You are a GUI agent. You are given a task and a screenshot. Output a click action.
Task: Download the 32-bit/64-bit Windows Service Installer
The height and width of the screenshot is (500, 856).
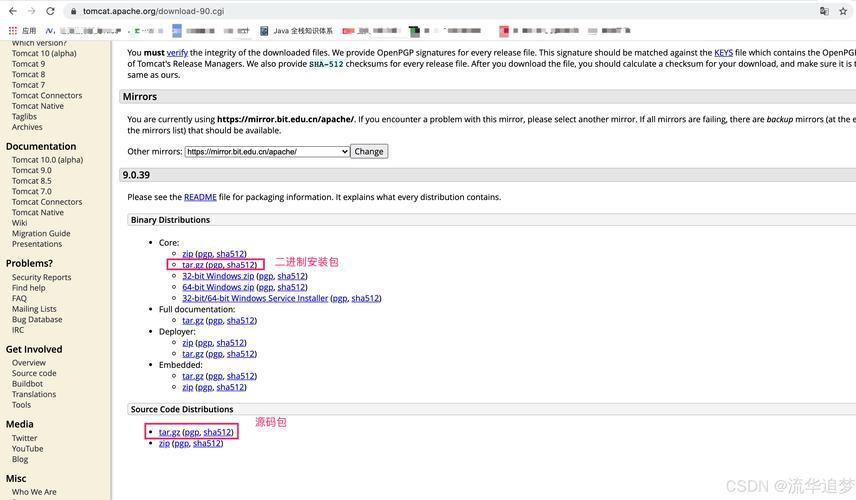coord(255,298)
